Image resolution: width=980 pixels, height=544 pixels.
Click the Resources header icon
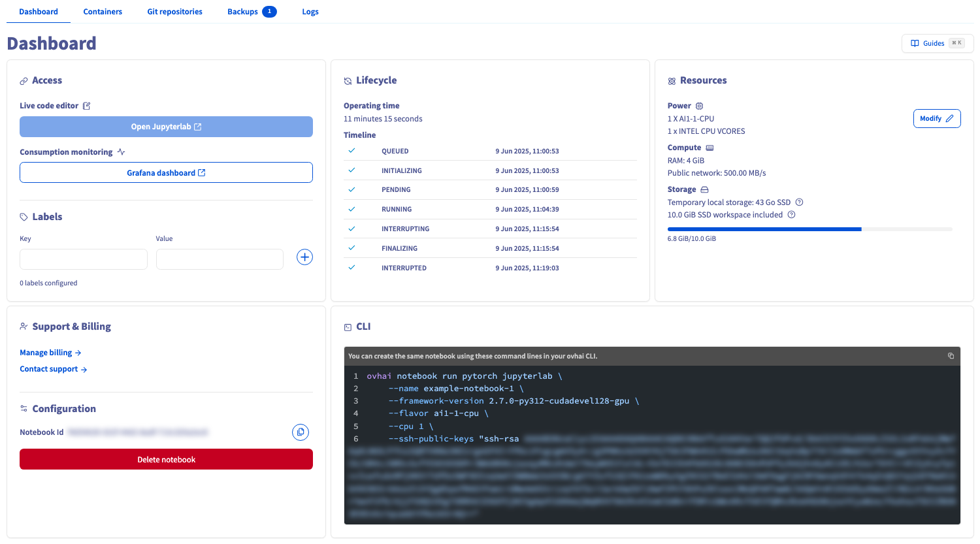click(672, 81)
